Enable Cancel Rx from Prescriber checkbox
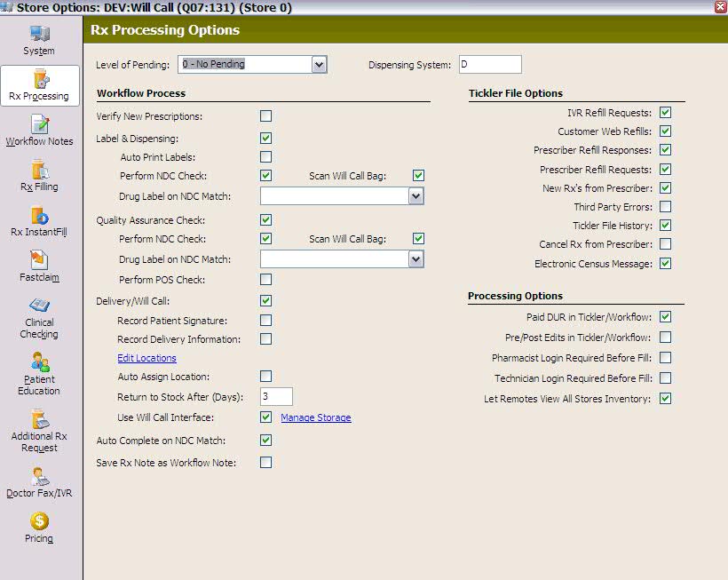Screen dimensions: 728x580 [x=665, y=243]
